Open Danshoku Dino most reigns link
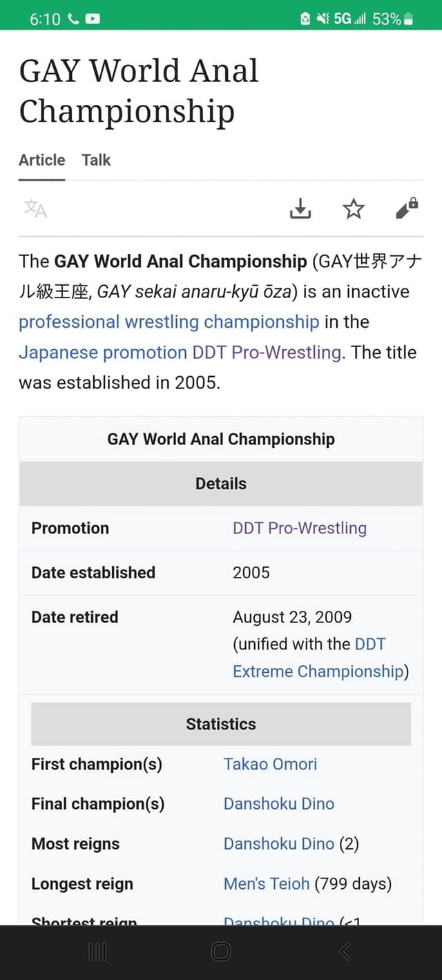This screenshot has width=442, height=980. click(278, 844)
